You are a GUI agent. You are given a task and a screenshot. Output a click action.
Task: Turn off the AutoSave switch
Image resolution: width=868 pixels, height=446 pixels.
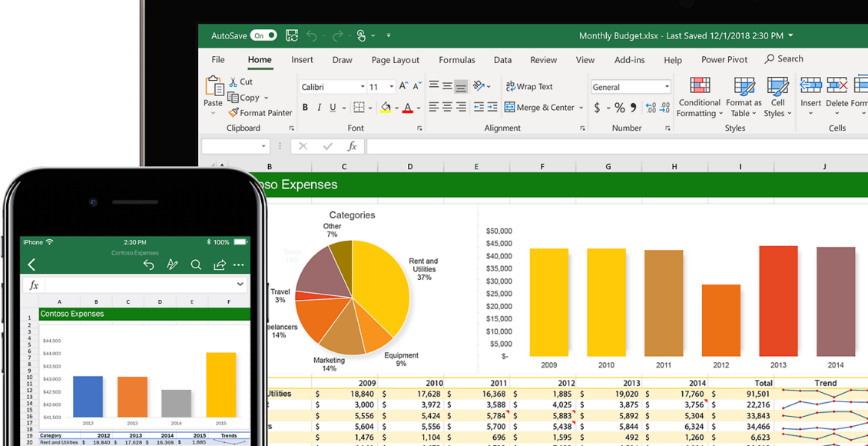263,36
